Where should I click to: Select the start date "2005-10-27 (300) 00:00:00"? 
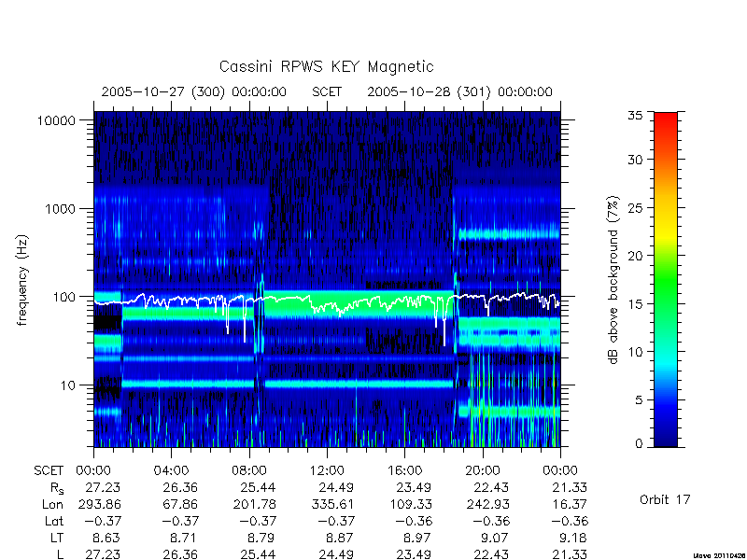click(x=194, y=91)
